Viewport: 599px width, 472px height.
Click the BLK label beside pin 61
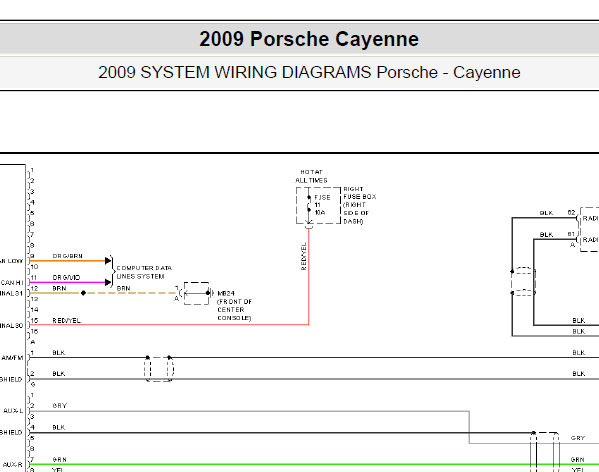coord(546,234)
